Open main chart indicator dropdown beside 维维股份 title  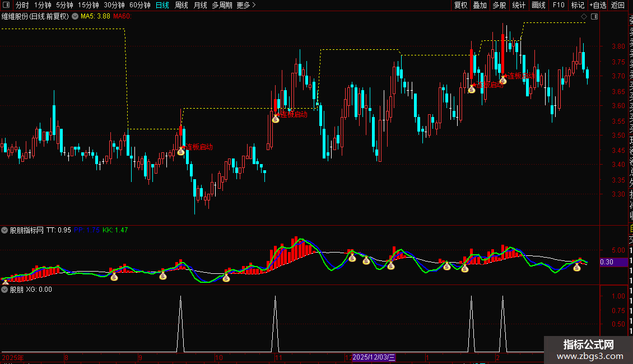75,16
